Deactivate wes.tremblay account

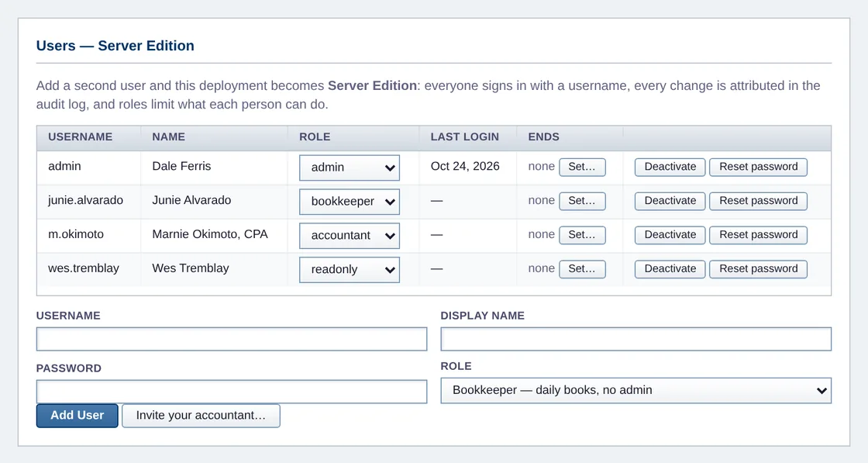[670, 268]
